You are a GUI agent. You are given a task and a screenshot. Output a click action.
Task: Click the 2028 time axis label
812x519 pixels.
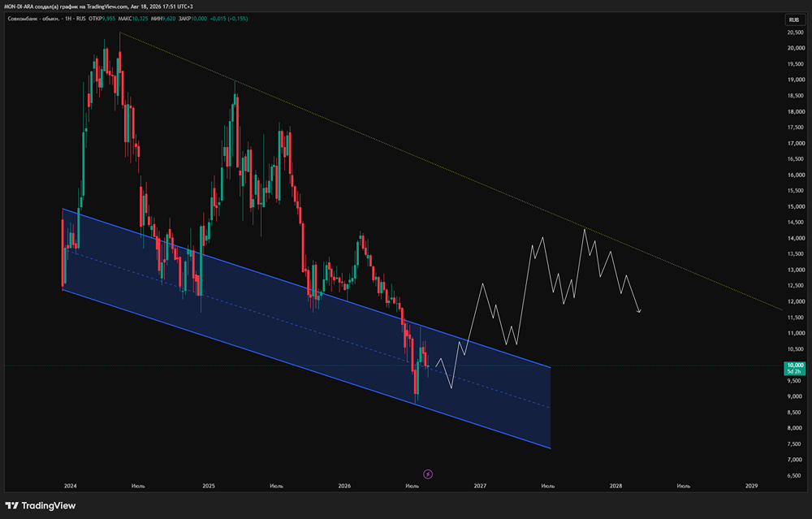pyautogui.click(x=615, y=486)
